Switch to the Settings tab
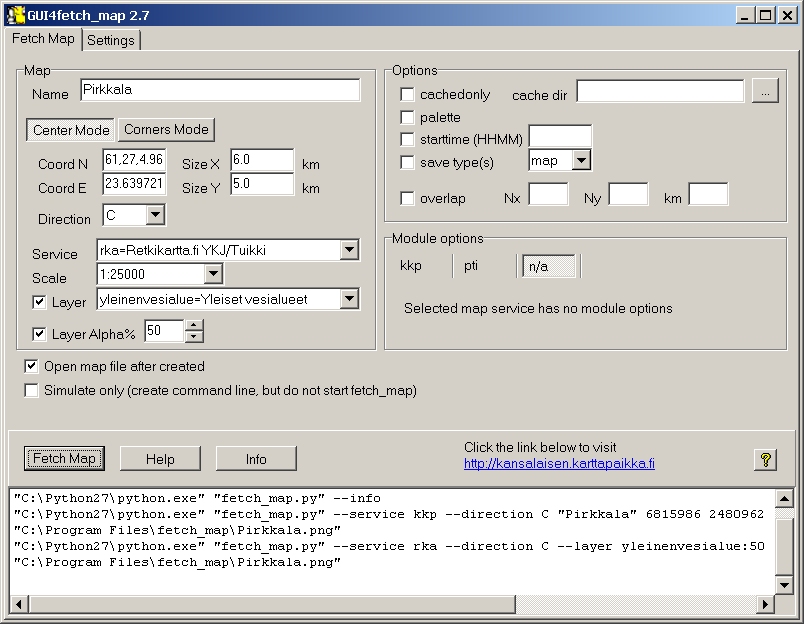Screen dimensions: 804x624 [111, 40]
